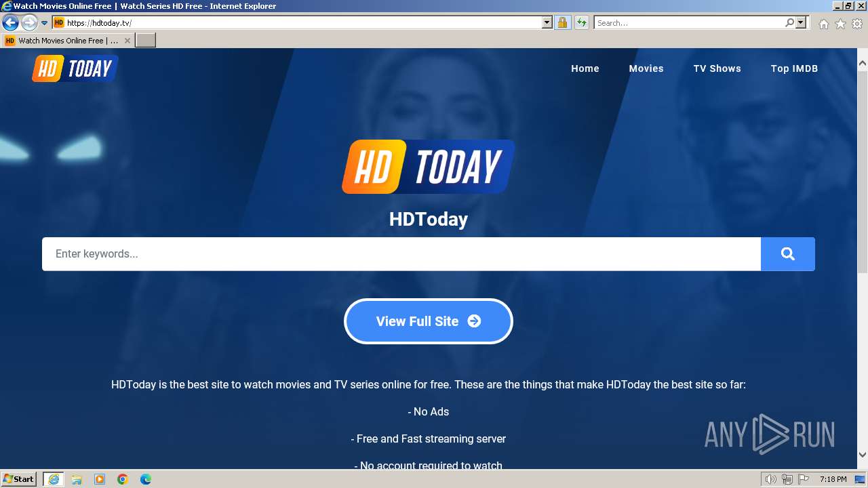The height and width of the screenshot is (488, 868).
Task: Click the '- No Ads' text line
Action: point(429,411)
